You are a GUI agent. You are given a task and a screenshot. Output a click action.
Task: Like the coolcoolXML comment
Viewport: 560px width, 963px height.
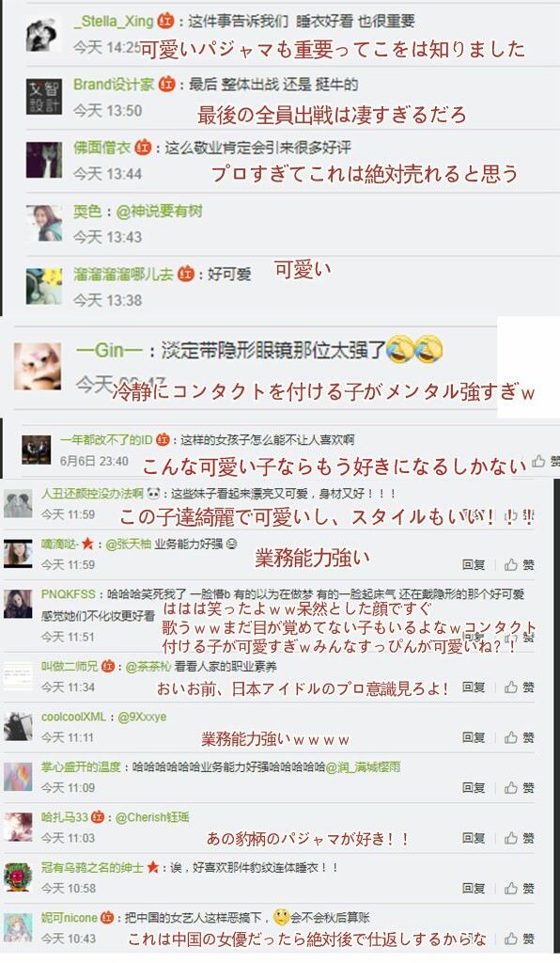click(x=510, y=737)
